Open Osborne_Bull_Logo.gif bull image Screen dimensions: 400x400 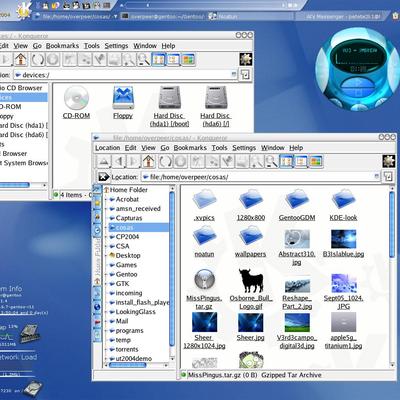point(251,289)
